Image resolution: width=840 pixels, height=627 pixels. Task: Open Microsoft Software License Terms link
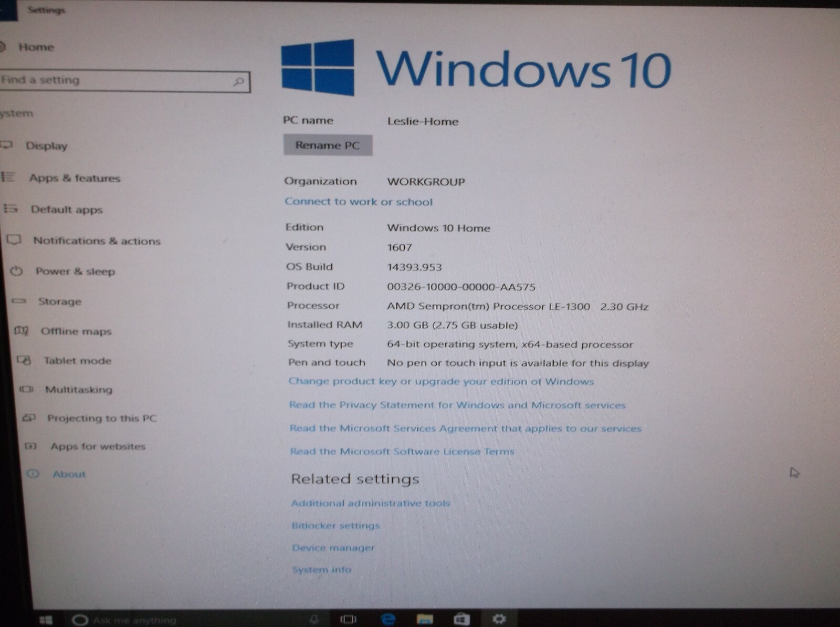pyautogui.click(x=402, y=451)
